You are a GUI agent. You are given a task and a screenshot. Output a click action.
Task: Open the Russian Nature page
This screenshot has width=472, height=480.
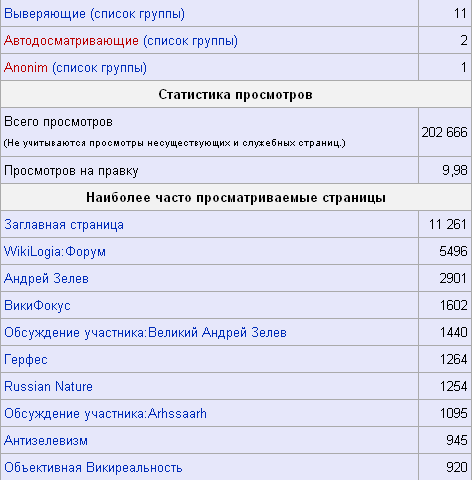[48, 387]
